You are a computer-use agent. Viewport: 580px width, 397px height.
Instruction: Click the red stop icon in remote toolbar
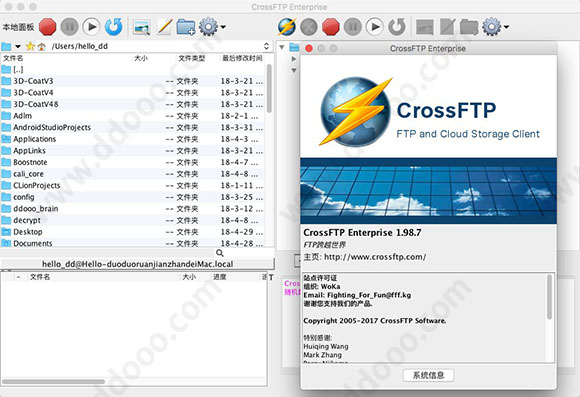(x=331, y=27)
